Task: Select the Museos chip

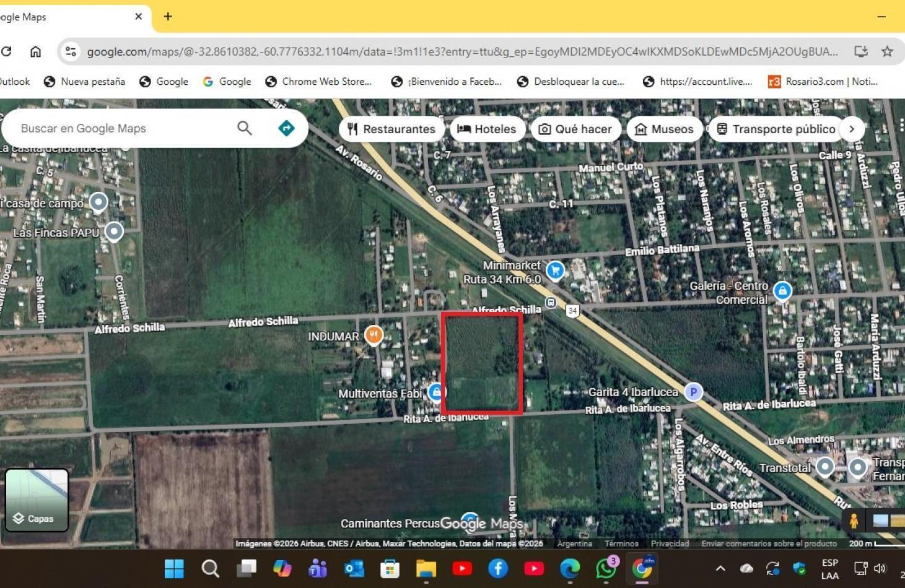Action: tap(665, 129)
